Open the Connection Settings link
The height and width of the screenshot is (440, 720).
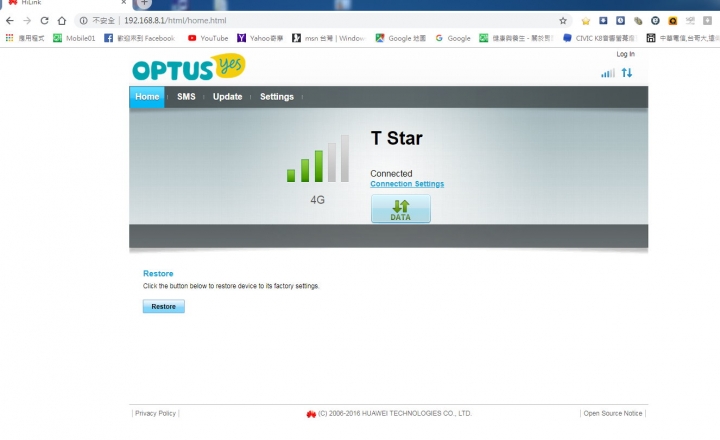pyautogui.click(x=407, y=184)
